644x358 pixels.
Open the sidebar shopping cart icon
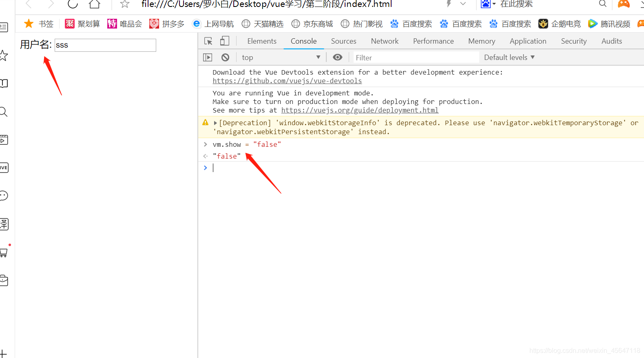(x=4, y=252)
